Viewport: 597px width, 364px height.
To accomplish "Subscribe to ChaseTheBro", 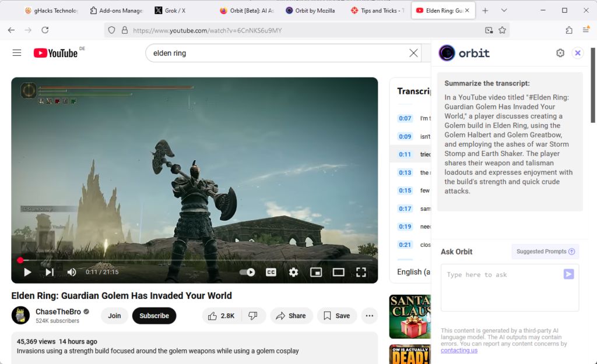I will tap(154, 316).
